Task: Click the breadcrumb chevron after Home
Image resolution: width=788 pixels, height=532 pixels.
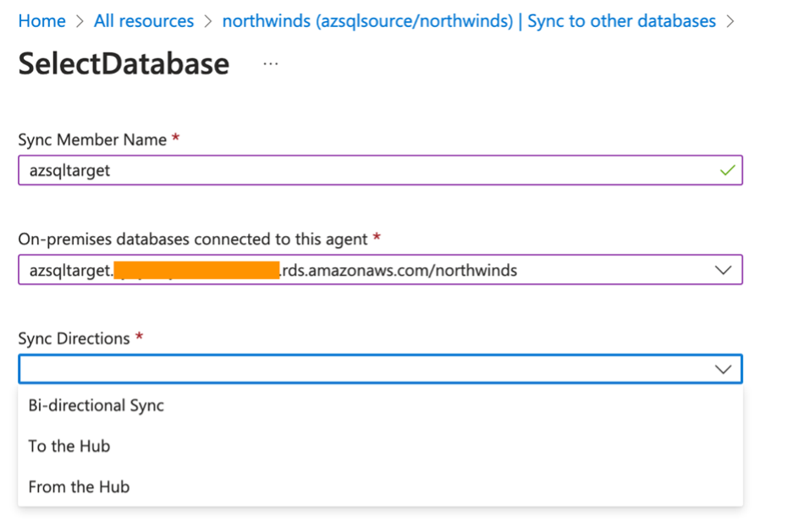Action: (x=79, y=20)
